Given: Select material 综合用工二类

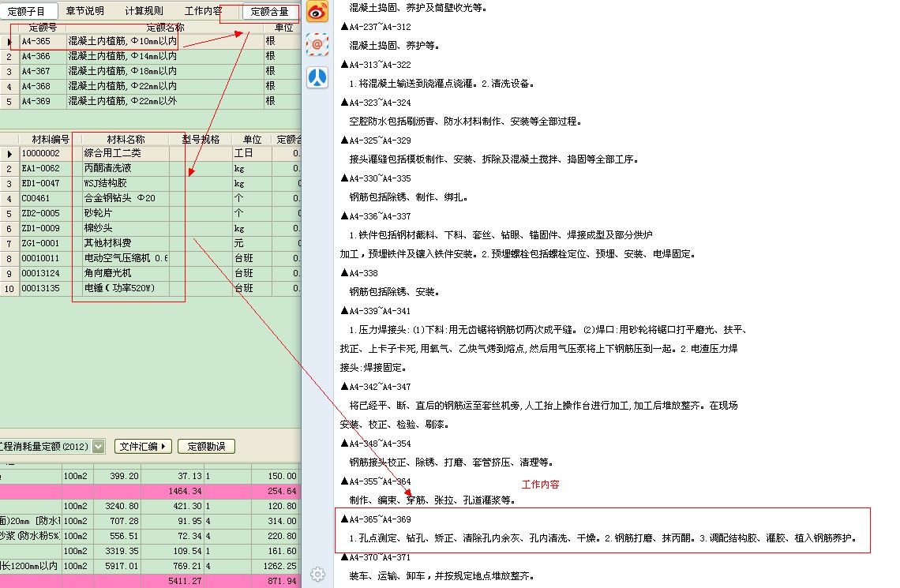Looking at the screenshot, I should click(x=112, y=153).
